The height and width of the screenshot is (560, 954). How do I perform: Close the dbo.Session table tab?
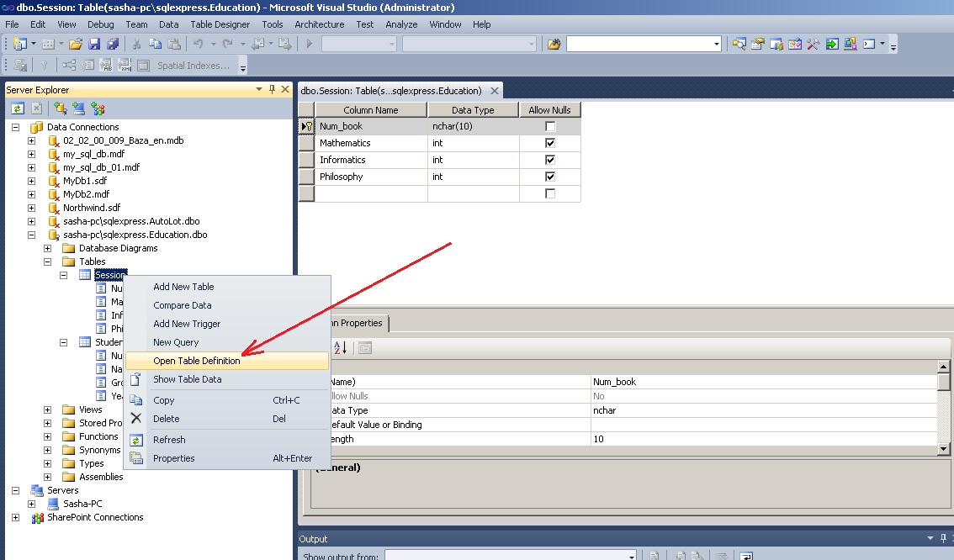(x=495, y=91)
